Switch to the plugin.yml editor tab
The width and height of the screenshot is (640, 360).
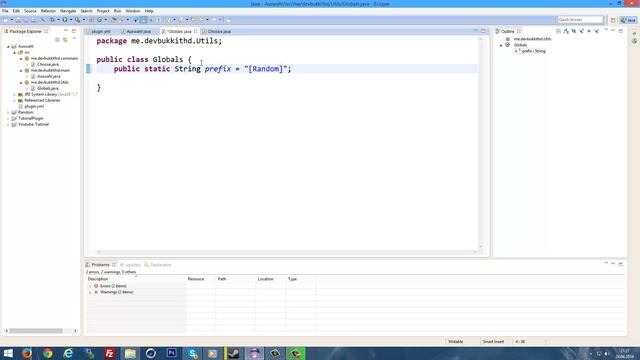tap(101, 31)
